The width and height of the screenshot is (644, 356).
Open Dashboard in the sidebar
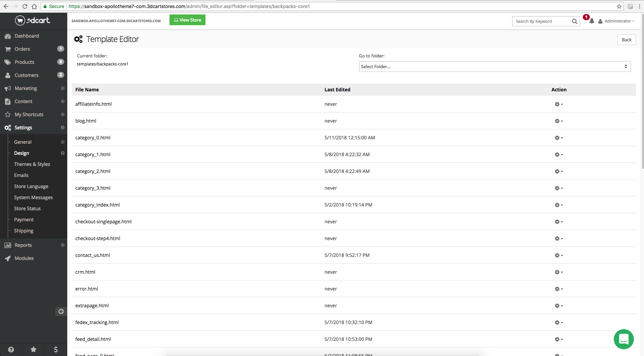[x=27, y=36]
